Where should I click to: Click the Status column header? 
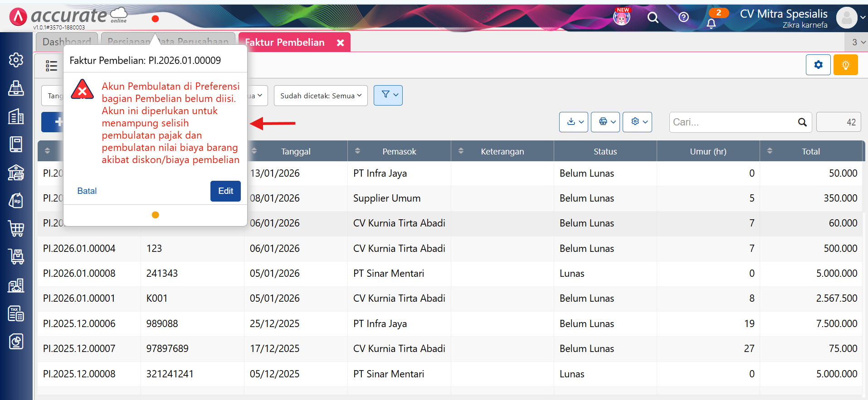coord(605,151)
